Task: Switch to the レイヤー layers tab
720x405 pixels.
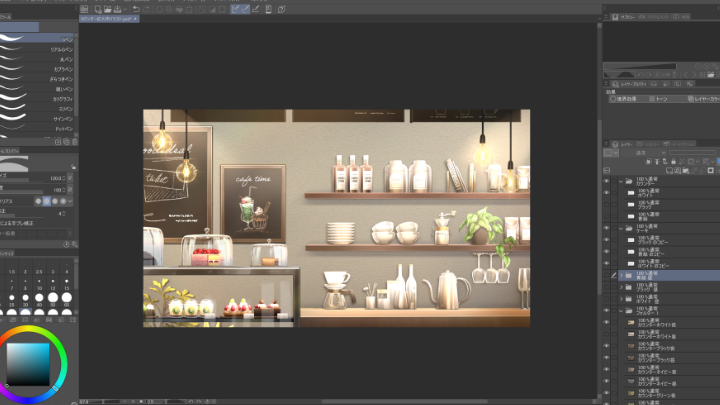Action: coord(622,144)
